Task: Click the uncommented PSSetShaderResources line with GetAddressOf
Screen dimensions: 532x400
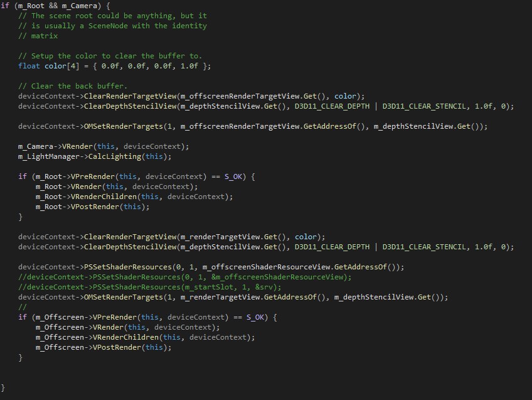Action: [x=211, y=267]
